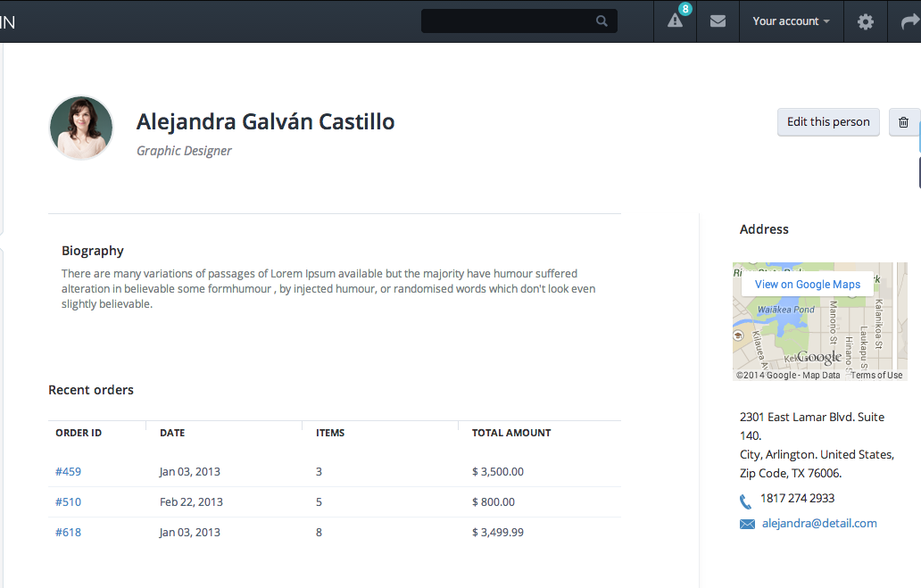Image resolution: width=921 pixels, height=588 pixels.
Task: Open the alerts notification warning icon
Action: coord(675,21)
